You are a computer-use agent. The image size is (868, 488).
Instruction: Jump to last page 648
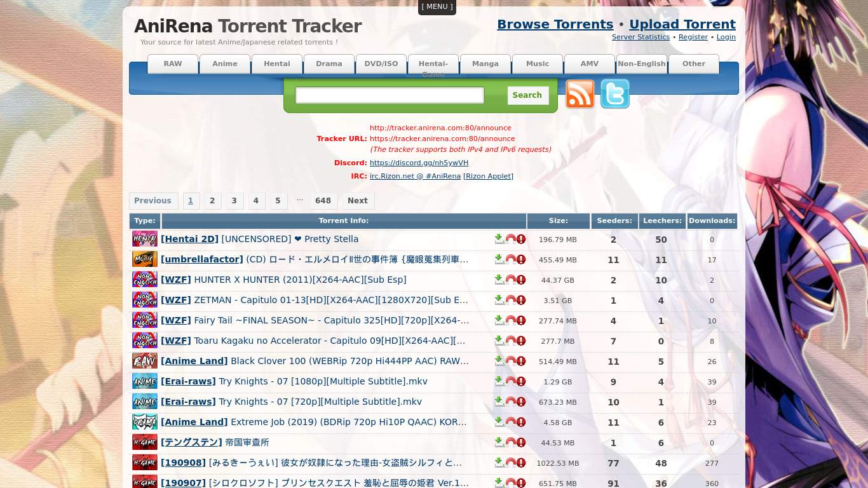(x=323, y=201)
